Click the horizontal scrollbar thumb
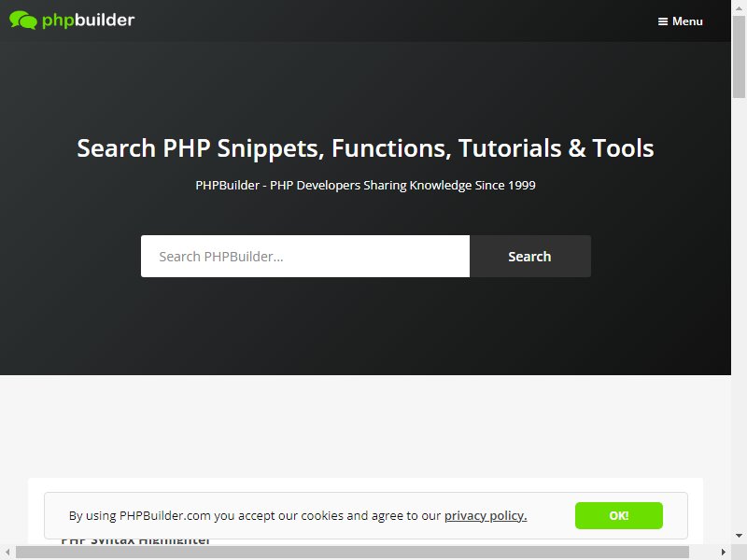 [x=353, y=552]
